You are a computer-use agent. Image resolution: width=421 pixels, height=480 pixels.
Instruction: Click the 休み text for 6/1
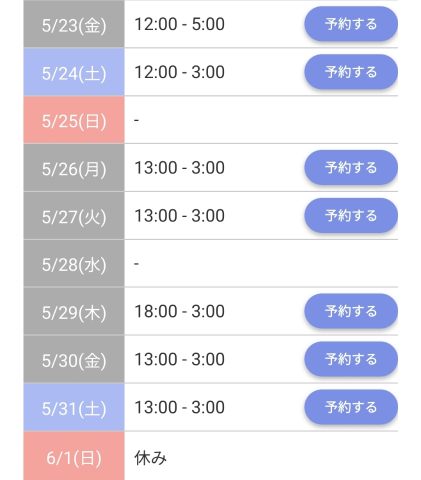pyautogui.click(x=150, y=458)
